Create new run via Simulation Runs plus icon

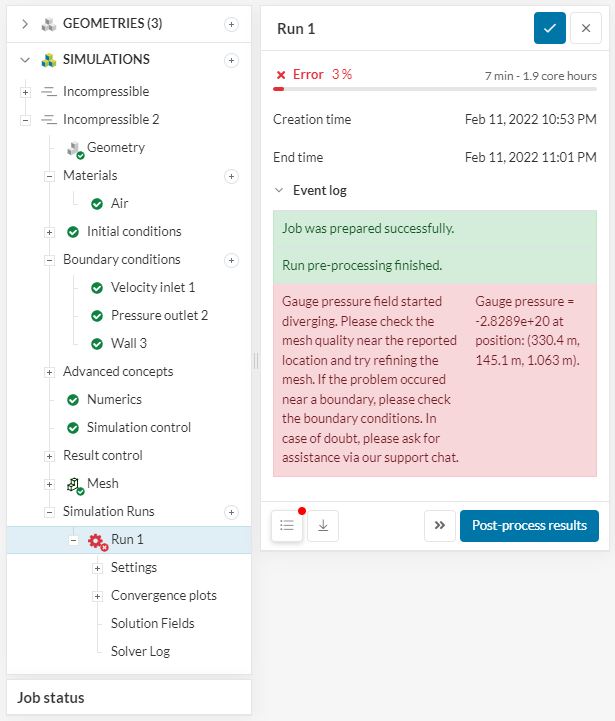tap(232, 512)
